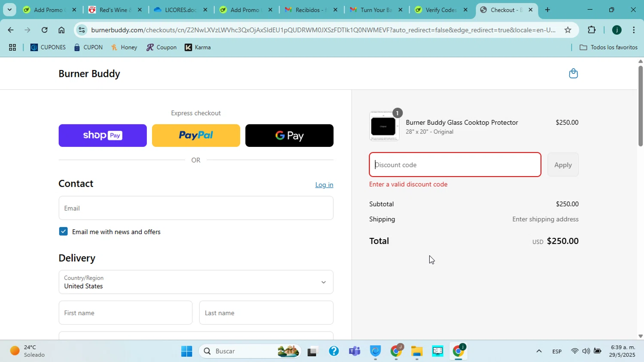The image size is (644, 362).
Task: Uncheck Email me with news and offers
Action: [x=64, y=231]
